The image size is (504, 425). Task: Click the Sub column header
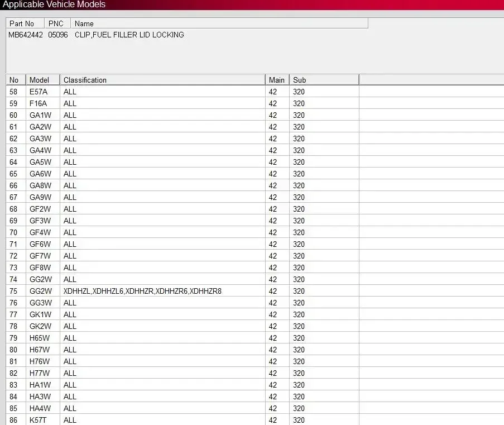point(324,80)
